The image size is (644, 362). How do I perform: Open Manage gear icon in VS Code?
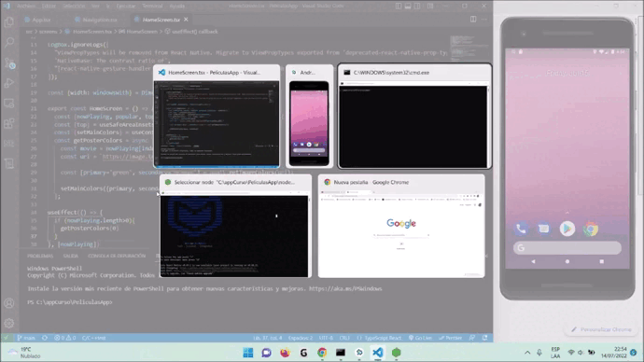coord(9,324)
